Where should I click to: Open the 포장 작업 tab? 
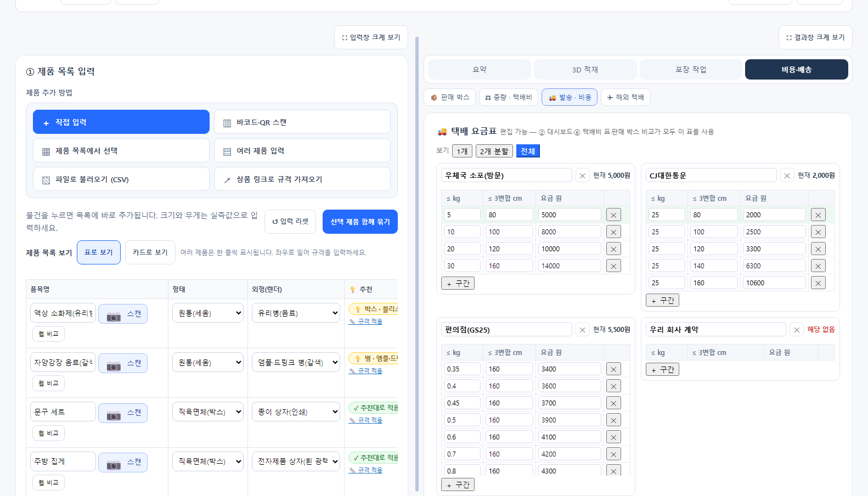(x=691, y=70)
